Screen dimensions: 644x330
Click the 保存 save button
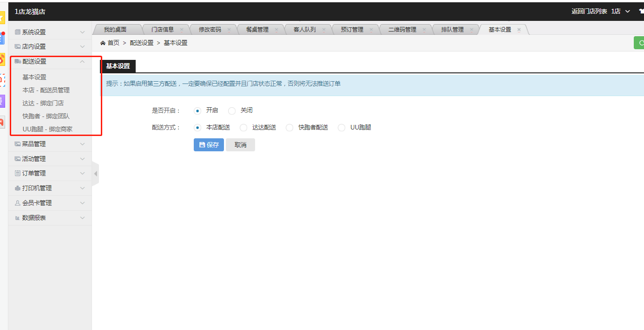click(209, 145)
